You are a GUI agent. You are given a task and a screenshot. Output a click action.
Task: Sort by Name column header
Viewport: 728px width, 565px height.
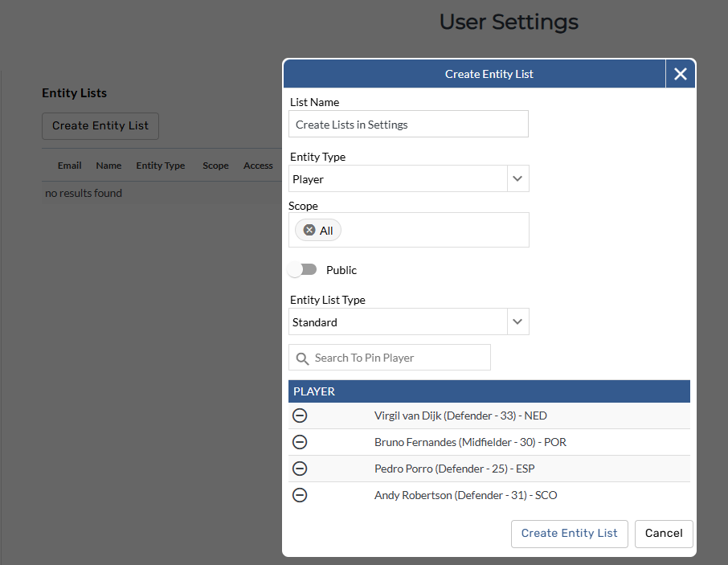pos(108,166)
